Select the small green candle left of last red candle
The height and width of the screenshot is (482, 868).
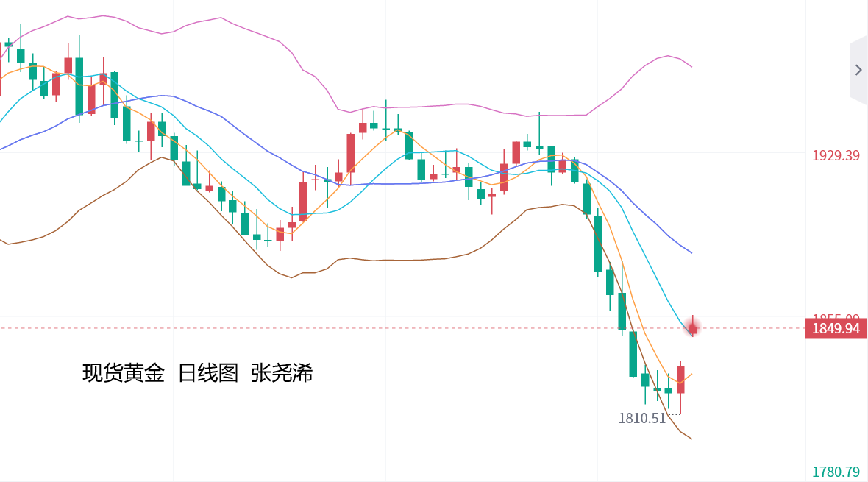669,391
